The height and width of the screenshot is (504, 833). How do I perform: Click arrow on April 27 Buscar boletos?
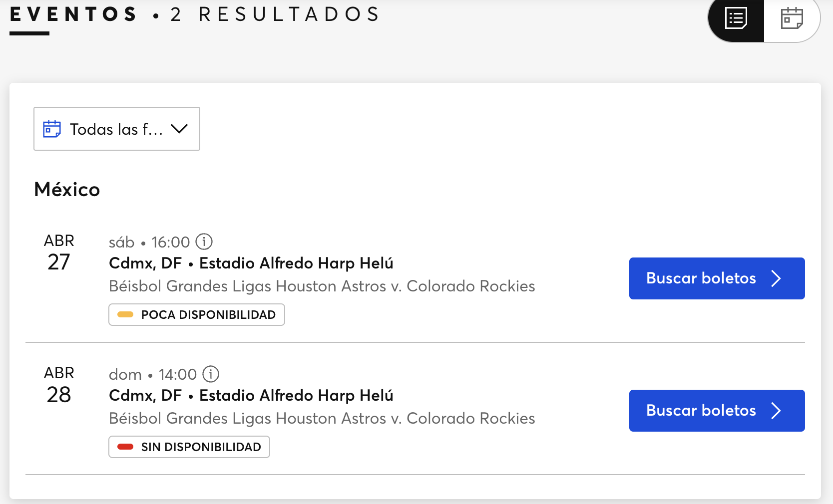(776, 278)
